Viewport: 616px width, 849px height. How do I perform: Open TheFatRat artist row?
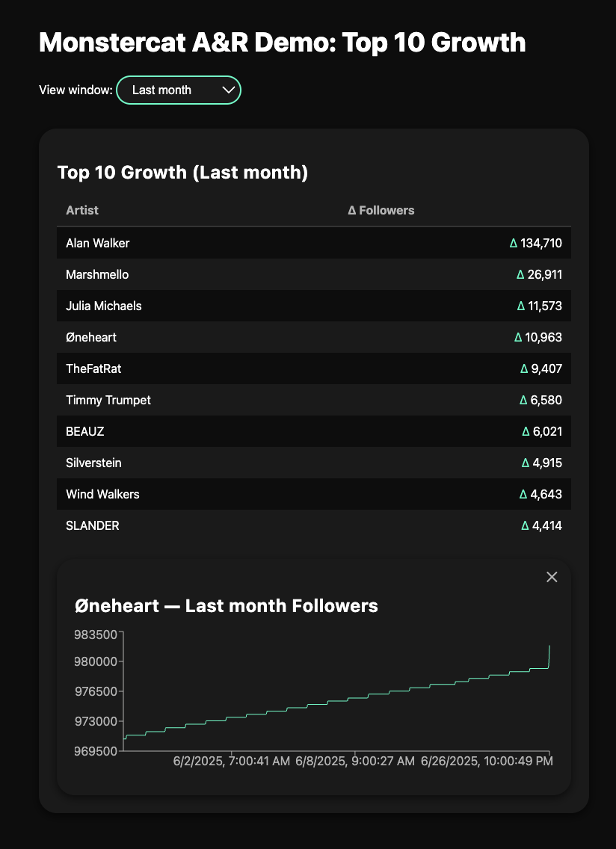tap(314, 368)
